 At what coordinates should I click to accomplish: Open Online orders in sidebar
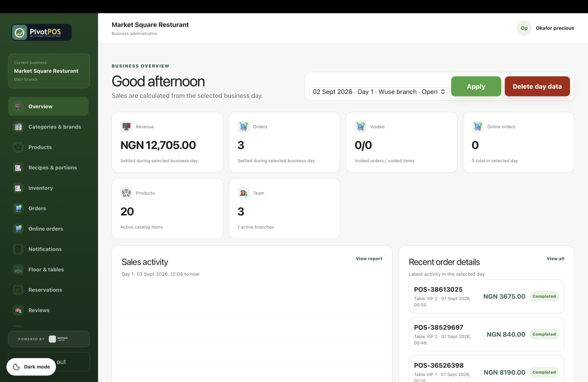point(48,229)
